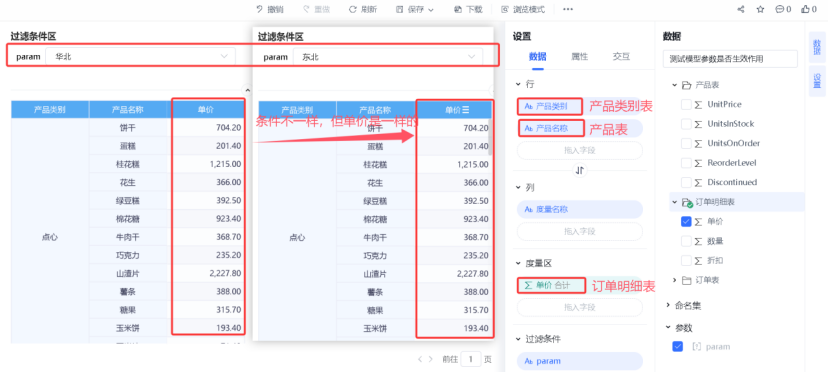
Task: Collapse the 参数 section
Action: 668,327
